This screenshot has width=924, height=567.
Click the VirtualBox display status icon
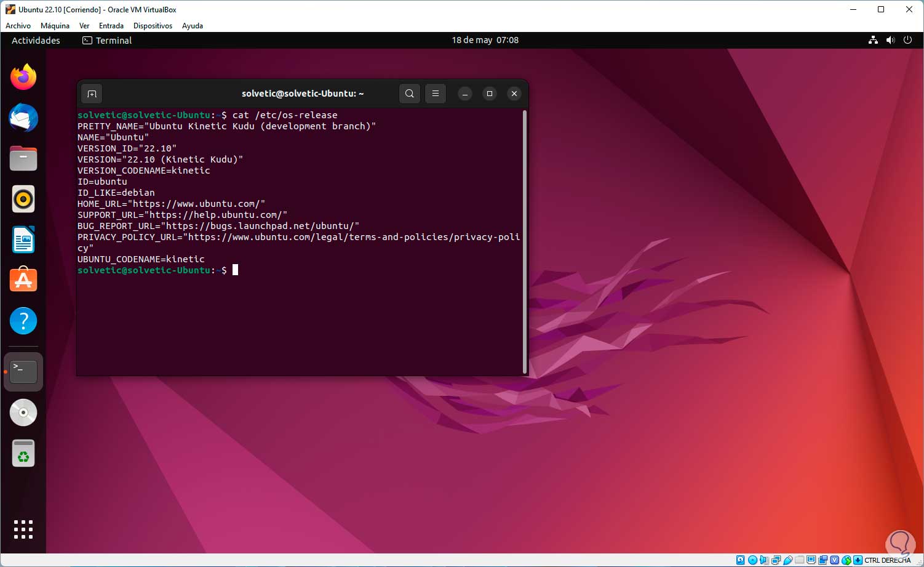811,560
